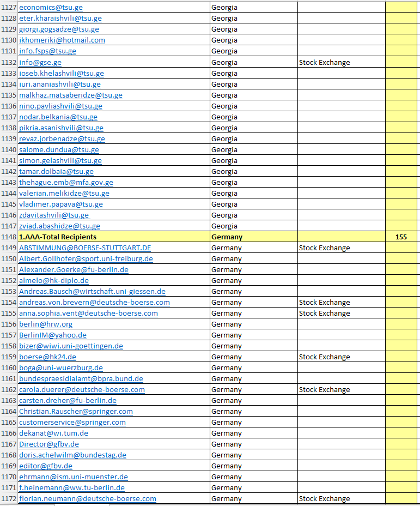Select 'Germany' cell in row 1165
This screenshot has height=506, width=420.
[x=254, y=422]
